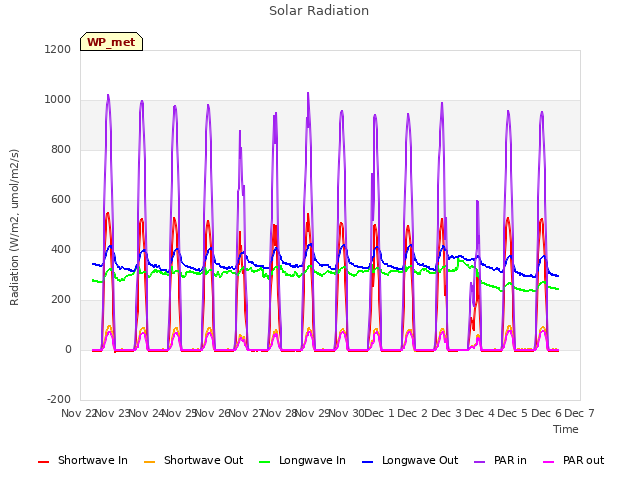Click the Dec 3 x-axis label
This screenshot has width=640, height=480.
447,413
